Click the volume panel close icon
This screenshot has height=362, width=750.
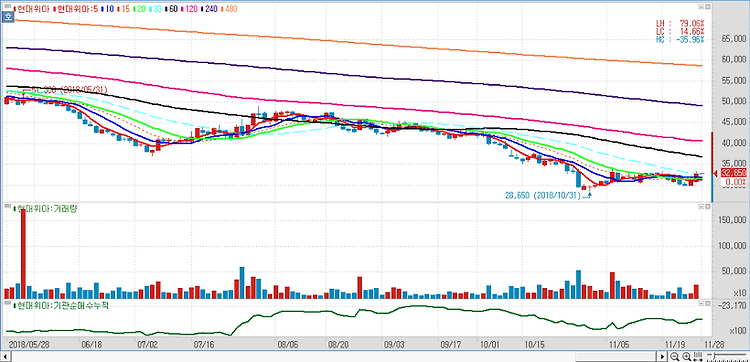pos(707,207)
